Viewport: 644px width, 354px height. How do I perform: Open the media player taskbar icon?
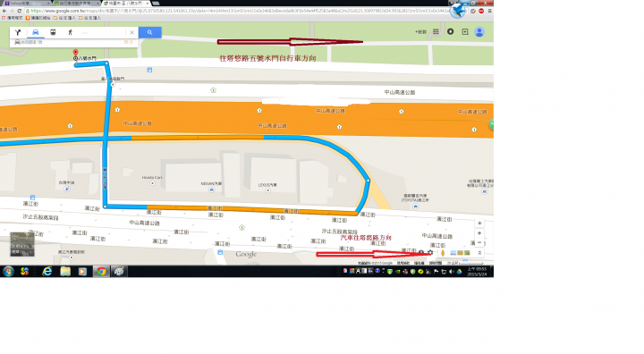(x=82, y=272)
